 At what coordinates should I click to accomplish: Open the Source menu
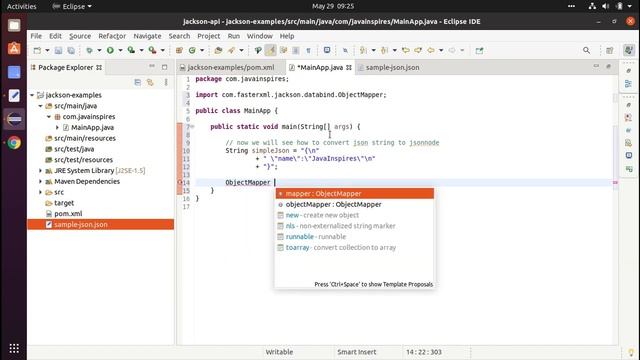(x=80, y=36)
